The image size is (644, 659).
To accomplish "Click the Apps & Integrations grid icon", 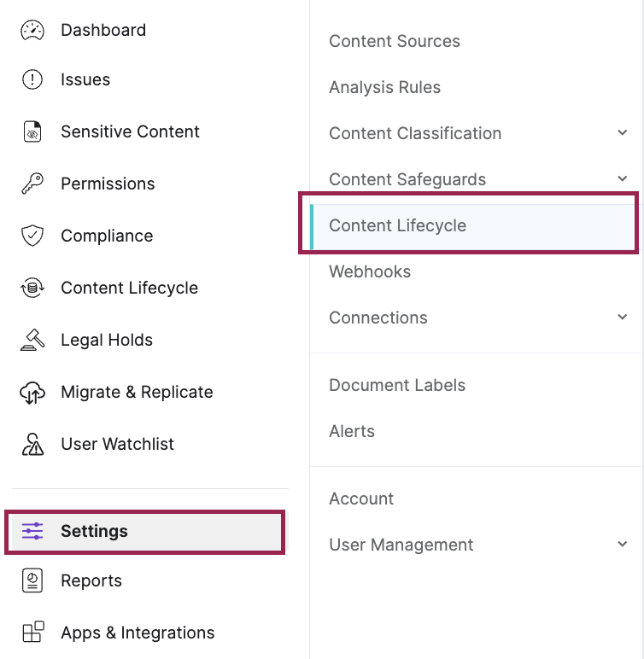I will 32,632.
